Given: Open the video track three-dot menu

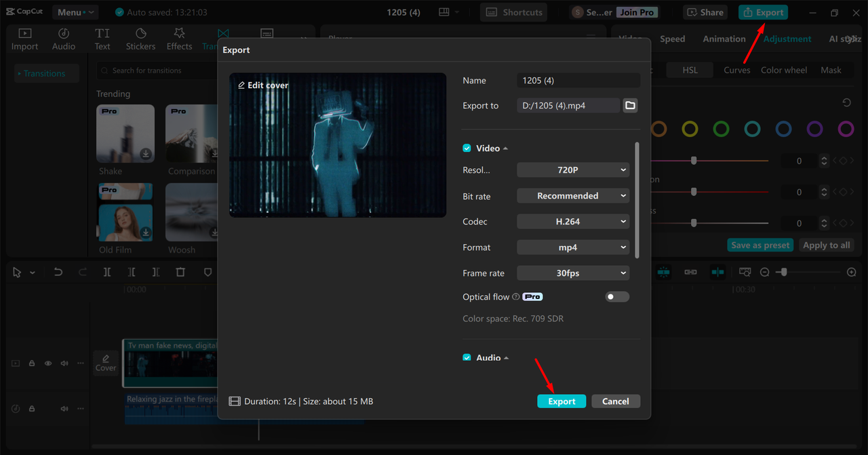Looking at the screenshot, I should [81, 363].
